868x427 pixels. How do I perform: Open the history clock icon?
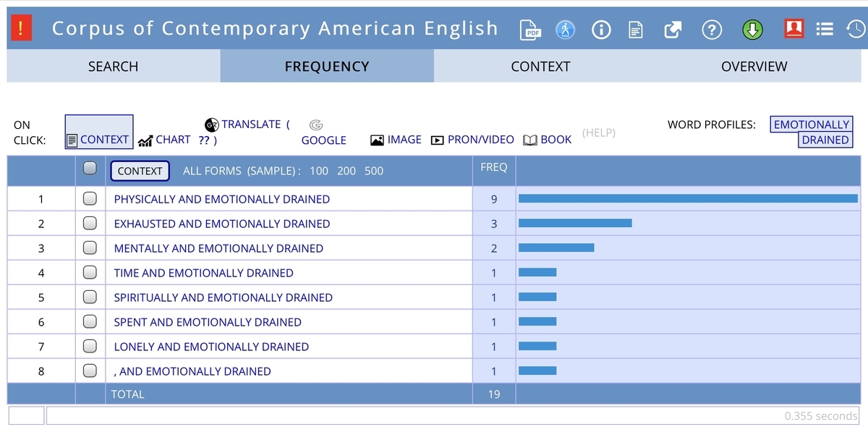(856, 29)
